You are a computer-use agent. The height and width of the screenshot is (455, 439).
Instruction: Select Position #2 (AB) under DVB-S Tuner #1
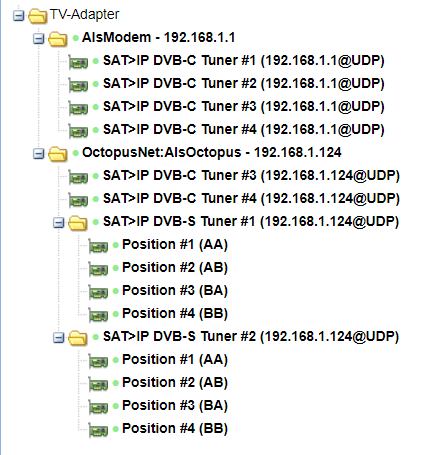(x=175, y=268)
